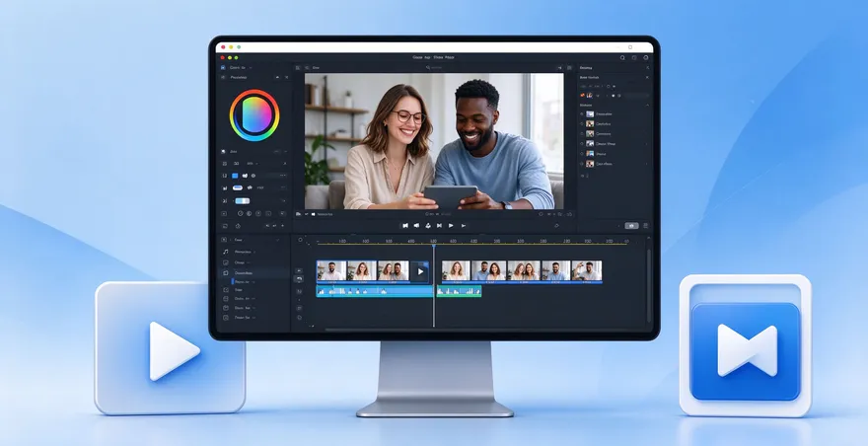Click the camera icon below the preview's left corner
This screenshot has height=446, width=868.
coord(314,214)
